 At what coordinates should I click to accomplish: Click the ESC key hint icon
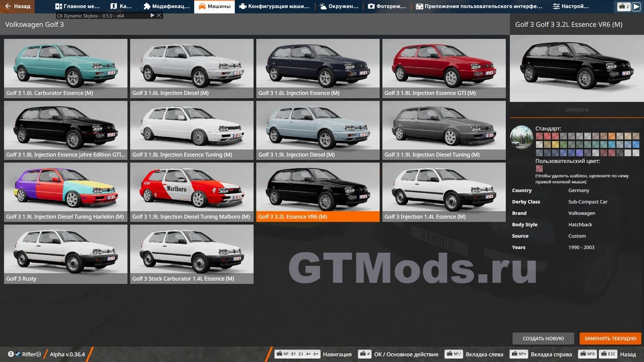coord(609,354)
